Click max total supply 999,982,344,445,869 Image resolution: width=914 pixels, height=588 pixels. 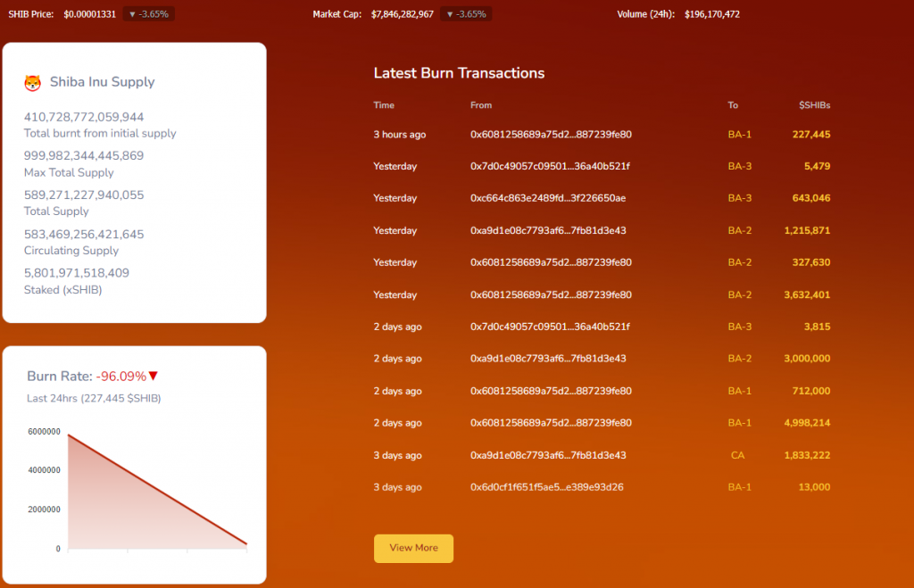pos(83,155)
